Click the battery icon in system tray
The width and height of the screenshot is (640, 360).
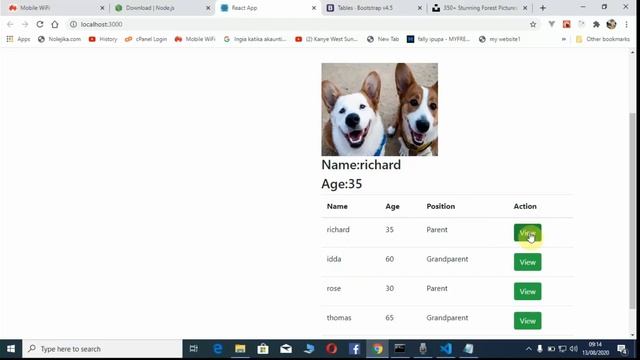pos(551,349)
